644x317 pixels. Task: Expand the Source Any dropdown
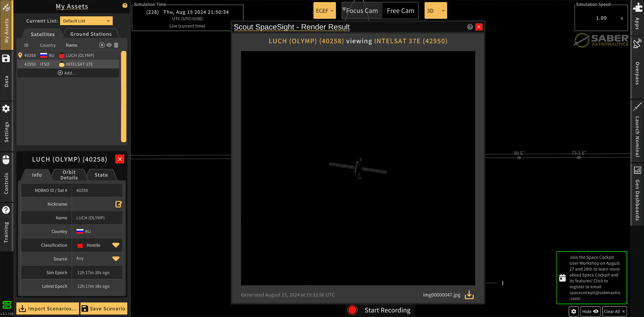click(x=116, y=259)
